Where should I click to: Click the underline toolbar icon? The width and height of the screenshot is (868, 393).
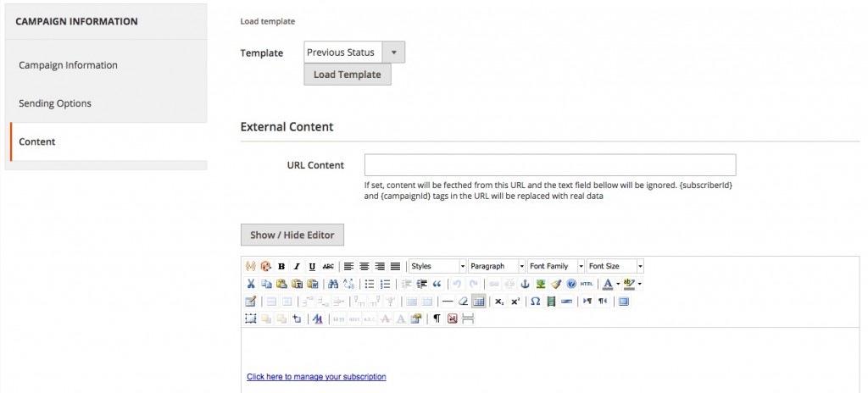point(312,266)
